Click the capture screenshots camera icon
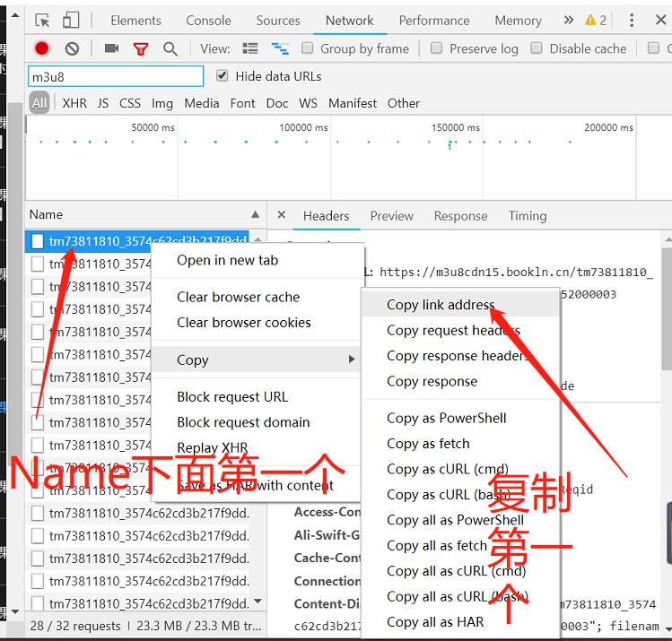 (x=111, y=48)
